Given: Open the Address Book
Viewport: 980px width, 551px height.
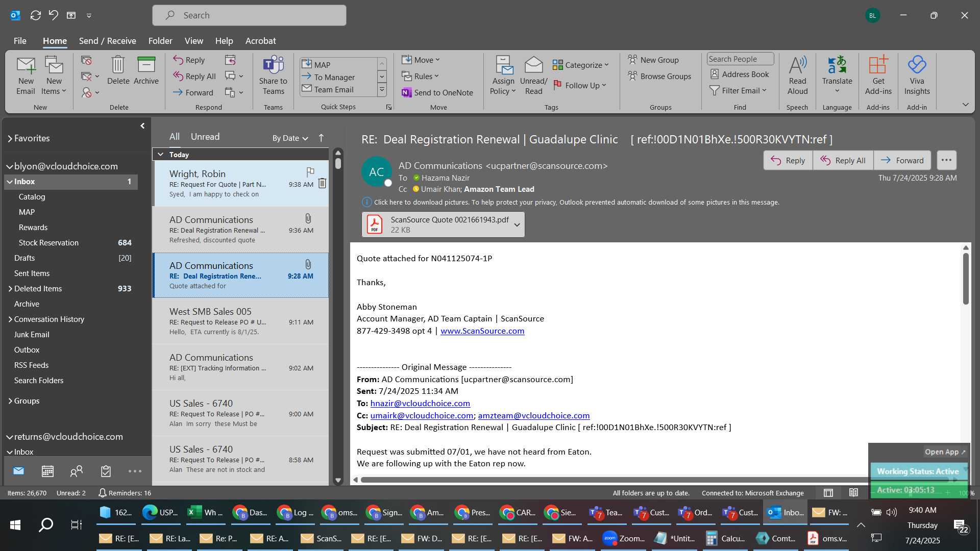Looking at the screenshot, I should (740, 74).
